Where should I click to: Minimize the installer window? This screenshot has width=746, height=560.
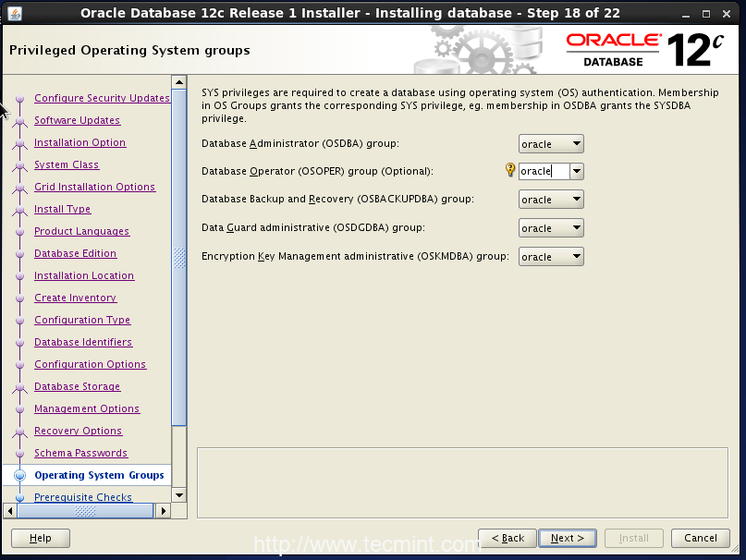coord(686,14)
